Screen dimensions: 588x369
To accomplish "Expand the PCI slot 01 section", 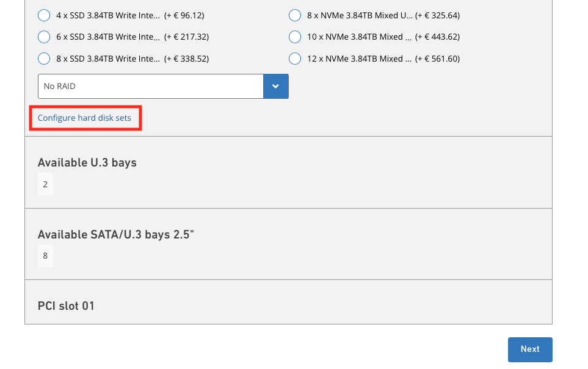I will point(66,306).
